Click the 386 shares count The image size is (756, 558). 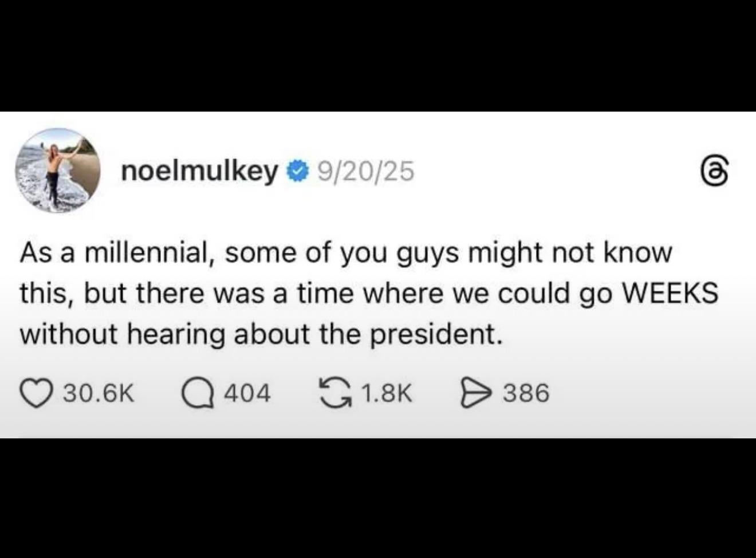(526, 393)
